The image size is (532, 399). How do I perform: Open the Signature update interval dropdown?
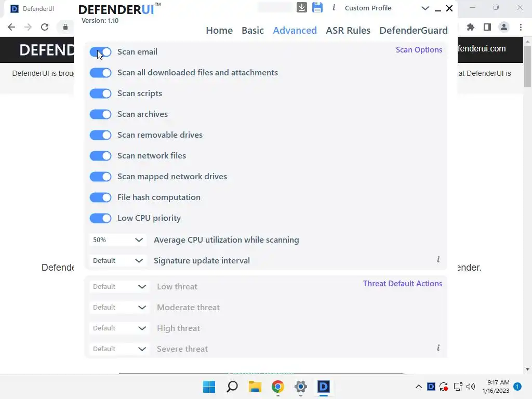point(118,261)
